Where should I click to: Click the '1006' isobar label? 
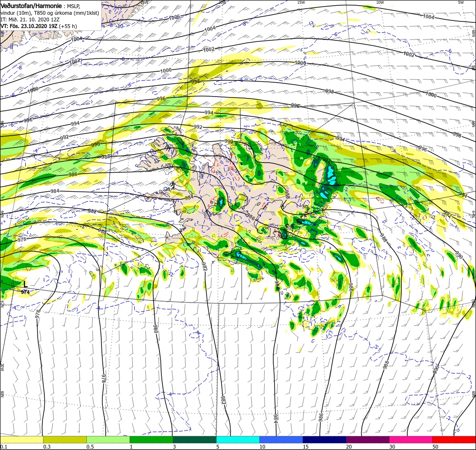pyautogui.click(x=174, y=18)
